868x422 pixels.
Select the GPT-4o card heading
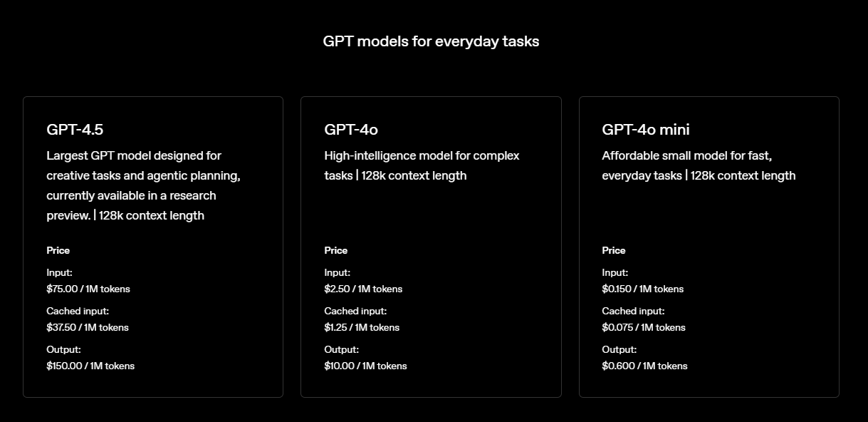[351, 130]
